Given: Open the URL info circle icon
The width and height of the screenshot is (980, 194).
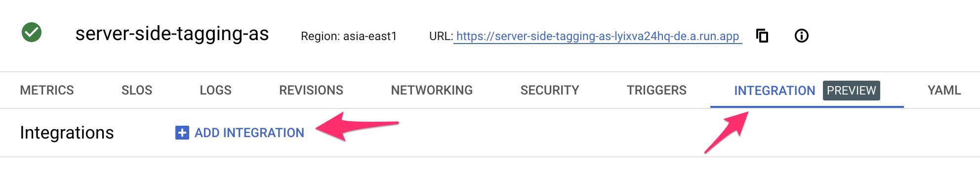Looking at the screenshot, I should pos(801,36).
